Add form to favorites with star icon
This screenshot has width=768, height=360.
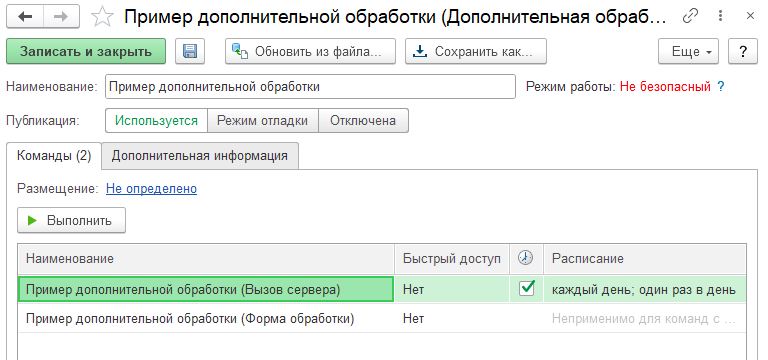point(102,17)
